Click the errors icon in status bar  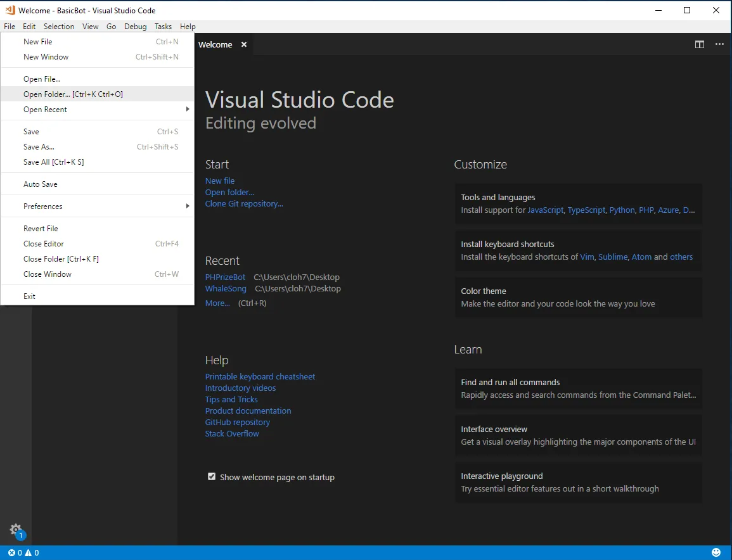pyautogui.click(x=11, y=552)
